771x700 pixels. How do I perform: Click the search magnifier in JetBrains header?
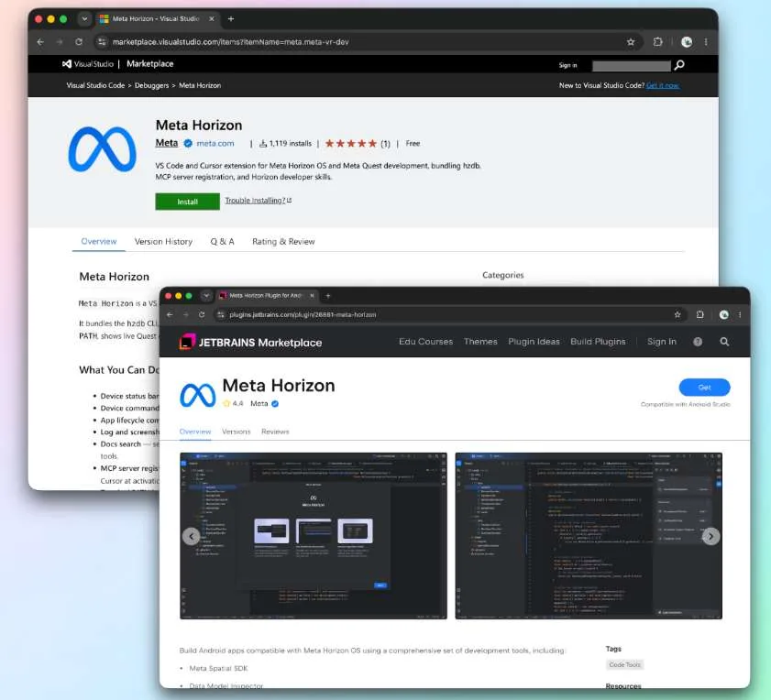pos(724,342)
